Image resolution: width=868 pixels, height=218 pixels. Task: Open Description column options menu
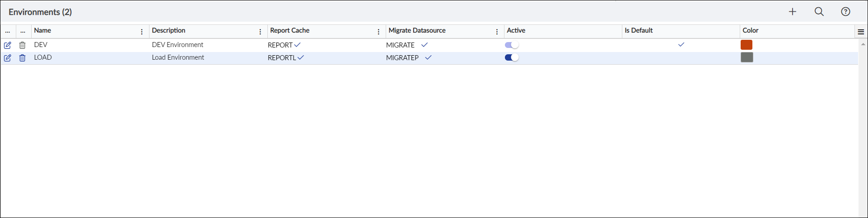[260, 32]
